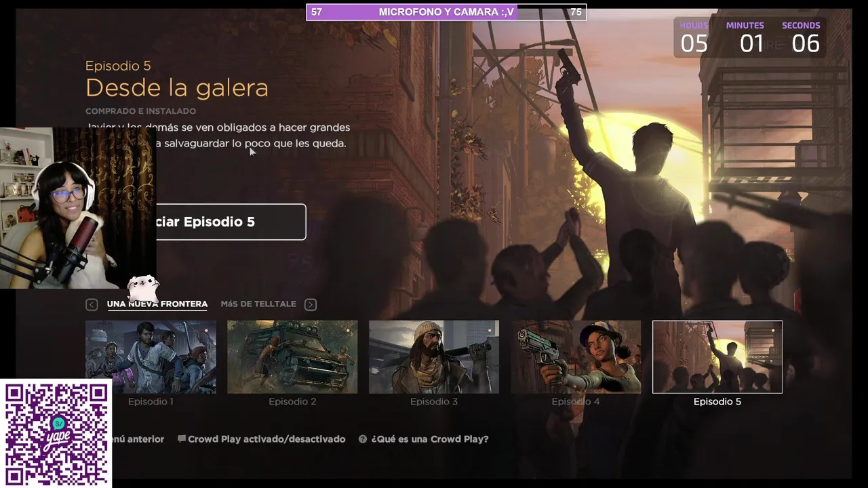Click the Episodio 5 heading above the title

(x=118, y=66)
